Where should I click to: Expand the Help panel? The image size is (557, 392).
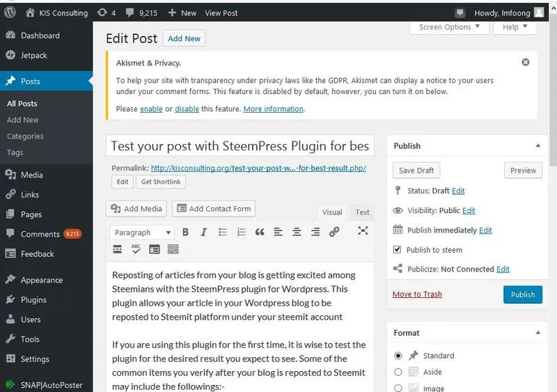515,27
